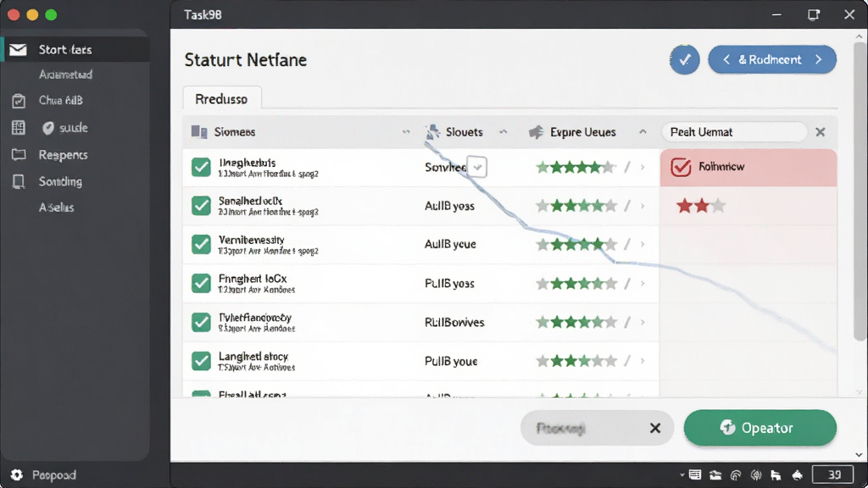Switch to the Rredusso tab
This screenshot has height=488, width=868.
[222, 99]
